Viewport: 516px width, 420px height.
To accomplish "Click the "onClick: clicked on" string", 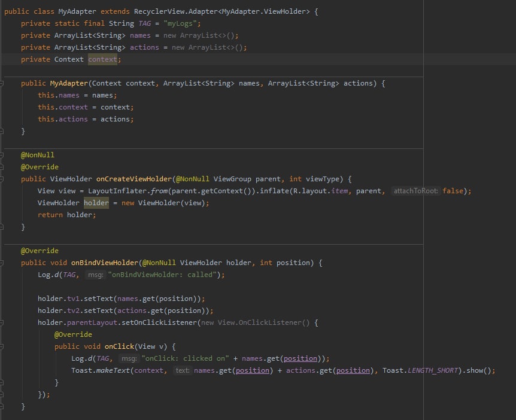I will click(x=186, y=358).
